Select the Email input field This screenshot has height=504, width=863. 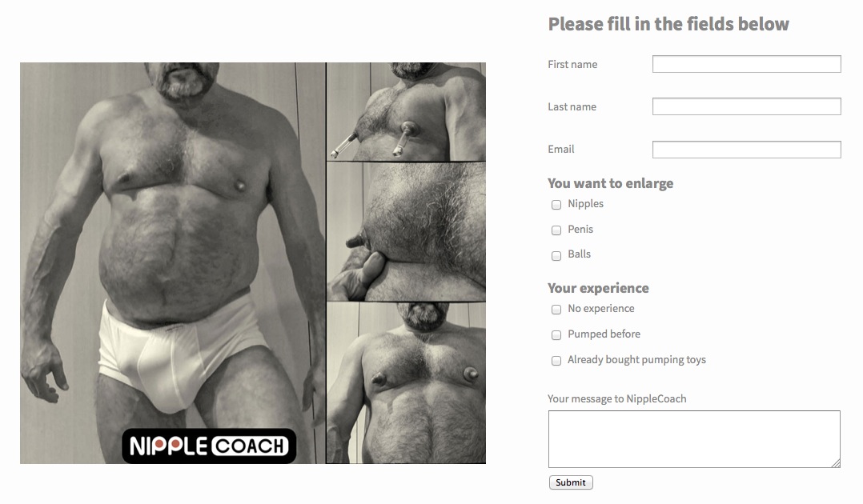point(746,149)
